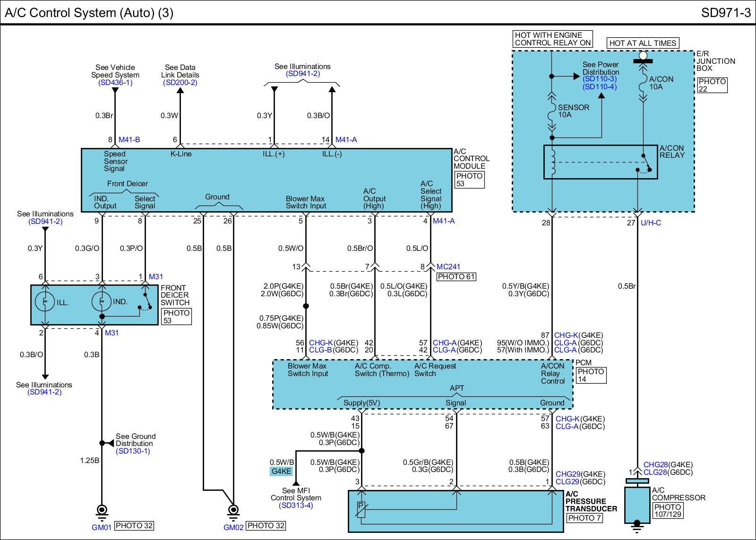This screenshot has height=540, width=756.
Task: Click the pressure transducer sensor symbol
Action: pyautogui.click(x=361, y=509)
